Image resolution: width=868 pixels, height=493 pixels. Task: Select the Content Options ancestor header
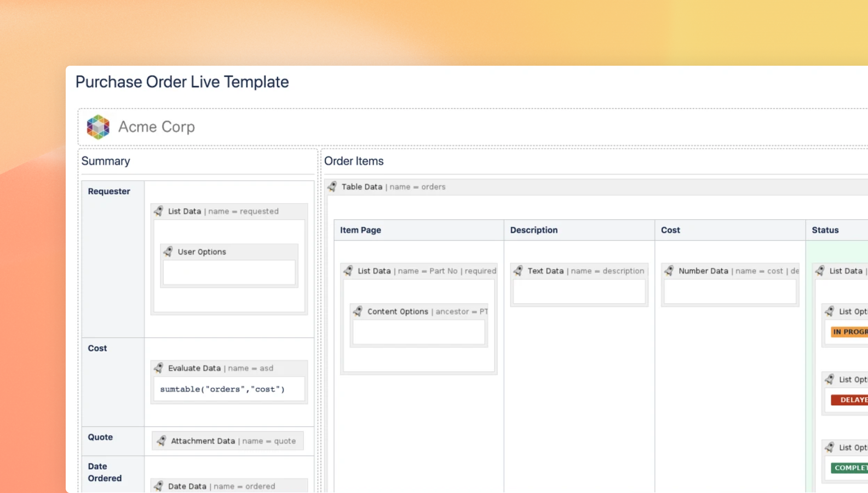point(419,311)
